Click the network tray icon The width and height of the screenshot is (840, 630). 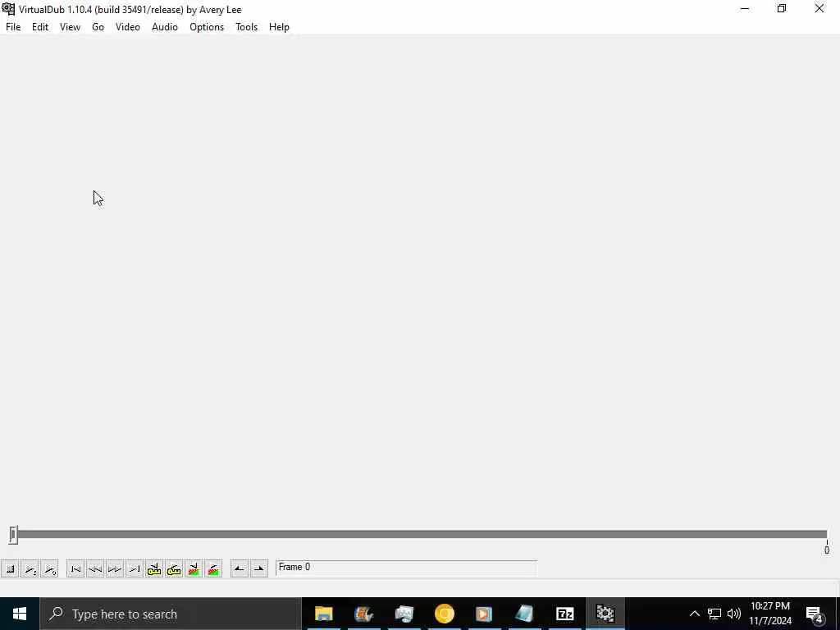[714, 614]
